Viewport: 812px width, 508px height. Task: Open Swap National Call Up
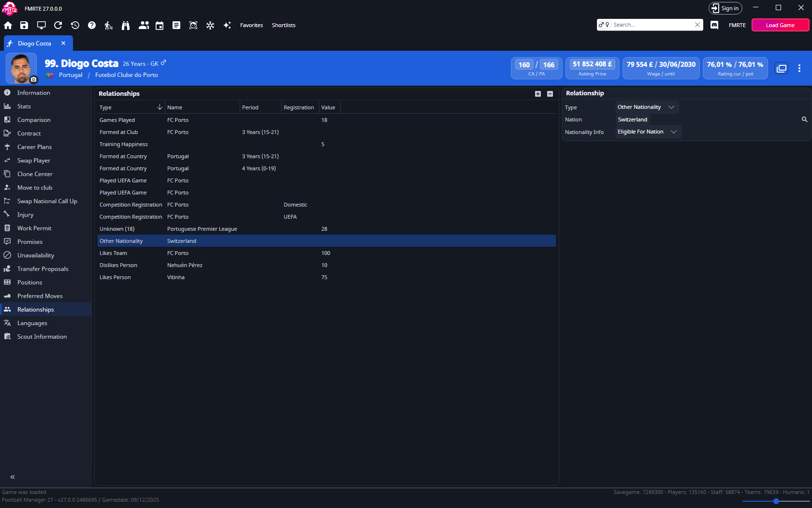[45, 201]
